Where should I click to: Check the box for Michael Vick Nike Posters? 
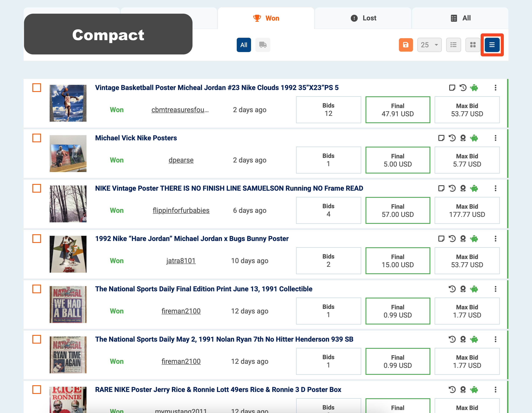pos(37,138)
